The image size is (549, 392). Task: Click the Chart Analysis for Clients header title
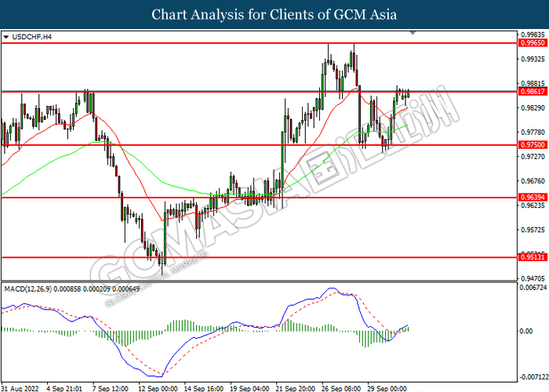[274, 15]
